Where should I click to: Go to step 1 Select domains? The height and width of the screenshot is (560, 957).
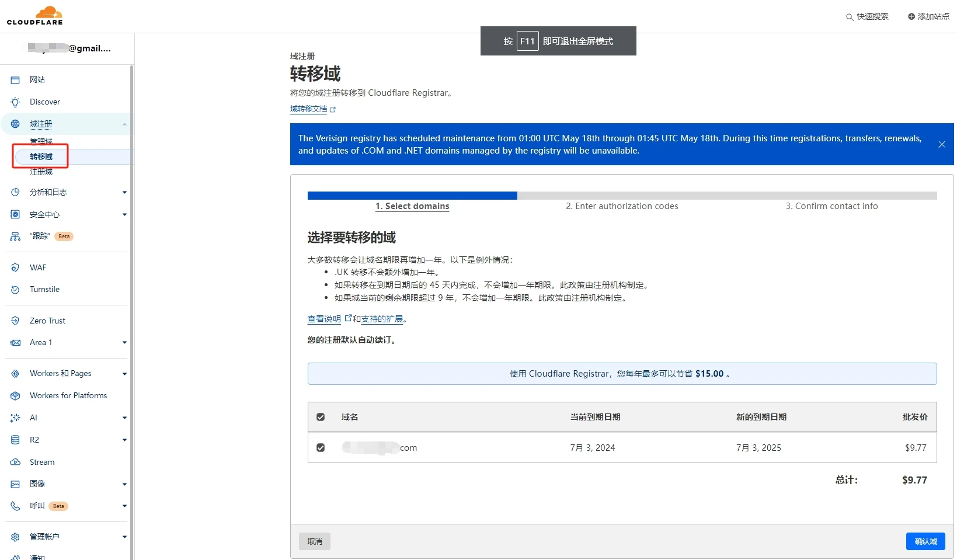click(412, 206)
